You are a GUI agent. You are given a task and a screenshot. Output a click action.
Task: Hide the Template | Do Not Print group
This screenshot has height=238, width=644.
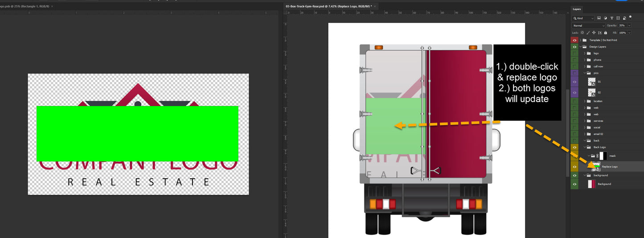pos(574,40)
